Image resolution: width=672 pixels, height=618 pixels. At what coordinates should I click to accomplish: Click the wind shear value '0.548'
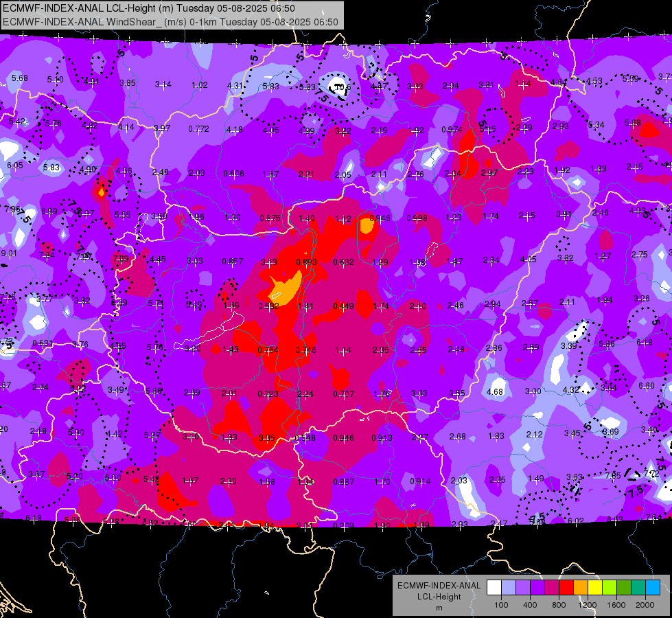[305, 438]
